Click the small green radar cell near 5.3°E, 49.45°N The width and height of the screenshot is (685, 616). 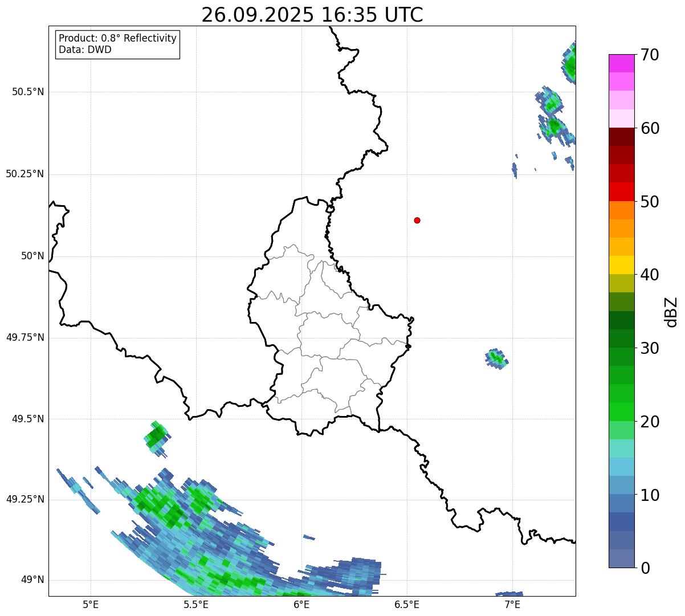click(x=156, y=438)
